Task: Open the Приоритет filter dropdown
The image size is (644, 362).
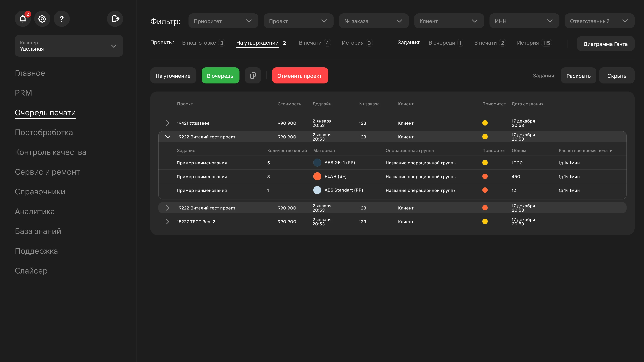Action: click(223, 21)
